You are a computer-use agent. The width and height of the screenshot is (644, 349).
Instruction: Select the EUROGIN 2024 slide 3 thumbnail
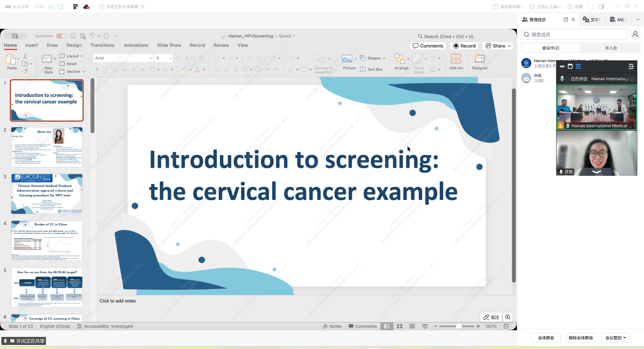pos(47,194)
